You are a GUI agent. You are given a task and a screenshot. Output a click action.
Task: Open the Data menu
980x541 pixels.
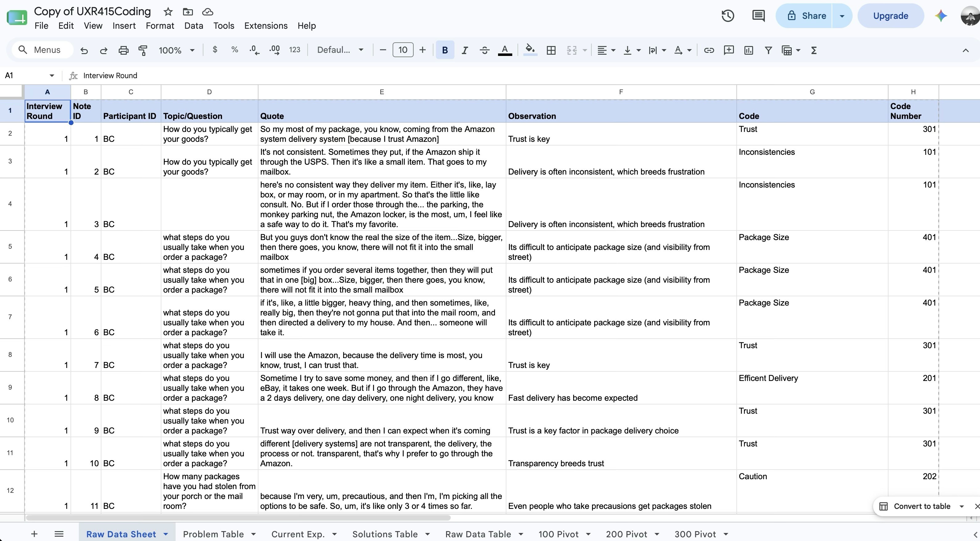click(194, 25)
